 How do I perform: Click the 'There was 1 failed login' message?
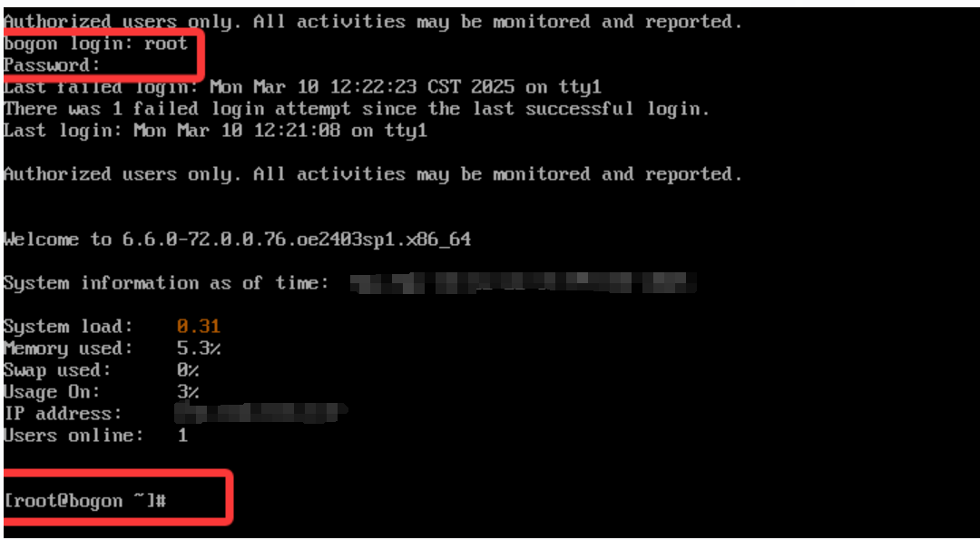pyautogui.click(x=357, y=109)
